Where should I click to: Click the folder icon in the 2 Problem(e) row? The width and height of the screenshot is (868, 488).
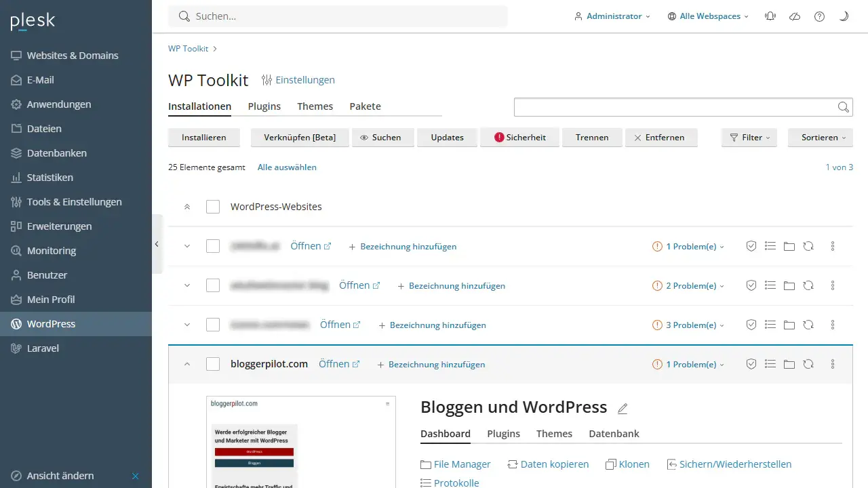pos(789,286)
